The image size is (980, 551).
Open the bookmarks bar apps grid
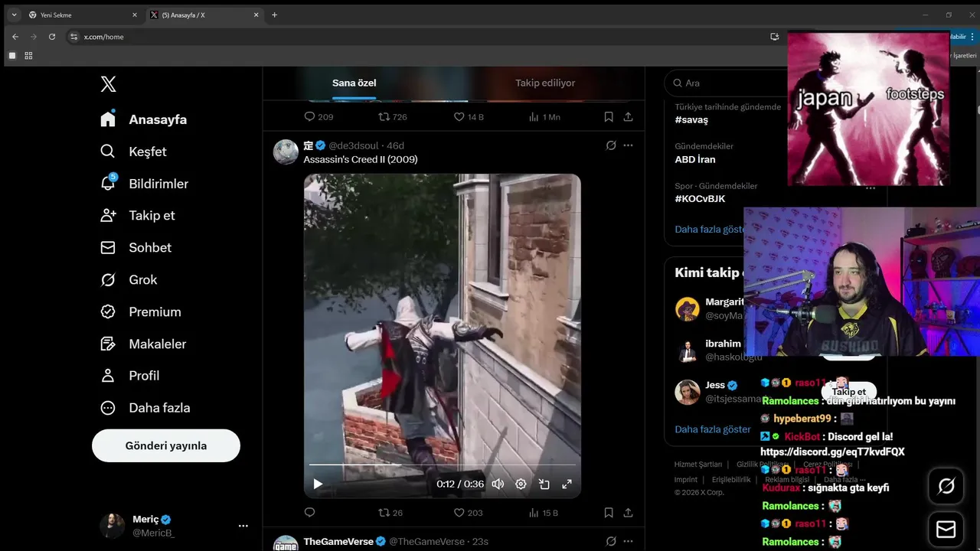pyautogui.click(x=29, y=56)
